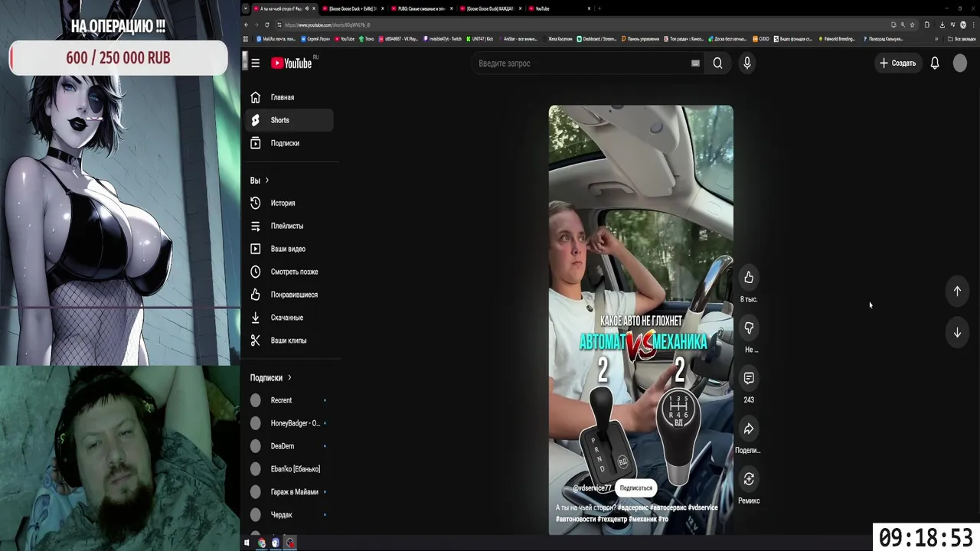Open @vdservice77 channel link

(592, 488)
